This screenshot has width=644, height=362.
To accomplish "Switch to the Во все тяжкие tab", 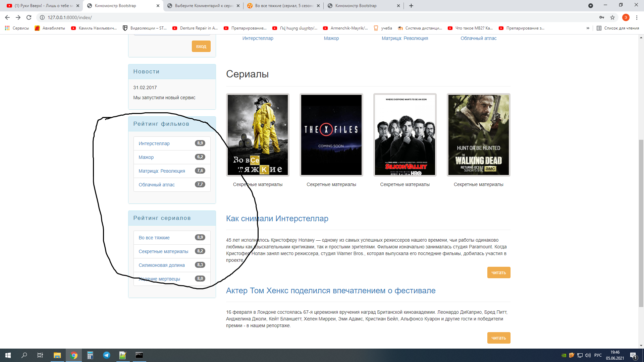I will point(283,6).
